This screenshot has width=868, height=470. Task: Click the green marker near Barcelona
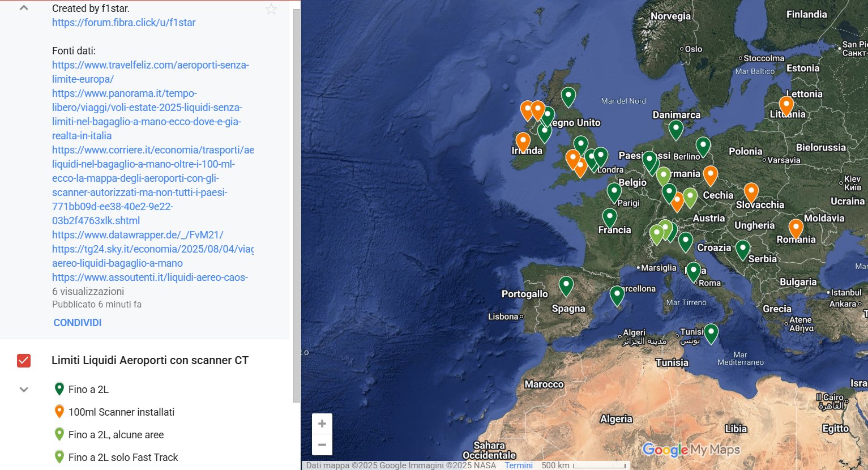pyautogui.click(x=617, y=294)
